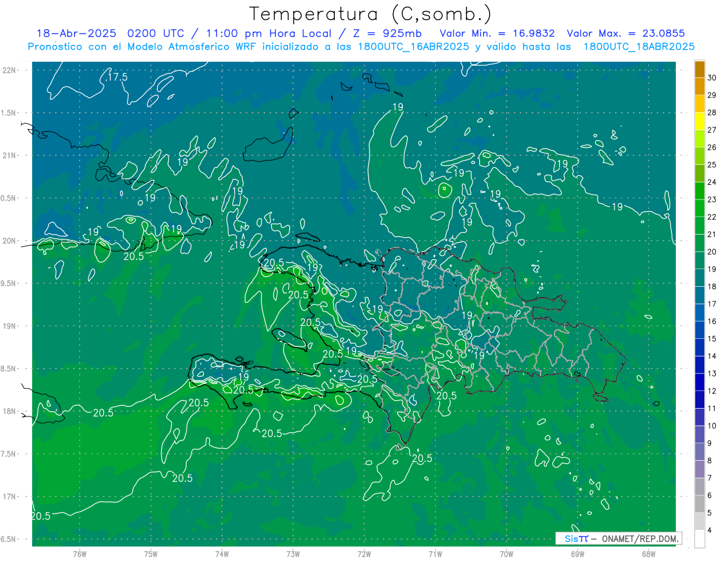The image size is (728, 562).
Task: Click the SisTT ONAMET/REP.DOM. logo box
Action: 618,538
